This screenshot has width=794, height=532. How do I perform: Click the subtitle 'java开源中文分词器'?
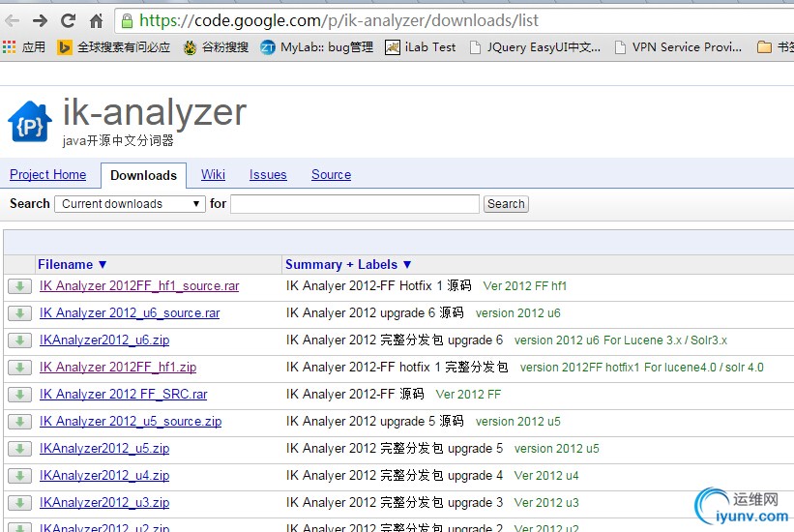(118, 140)
